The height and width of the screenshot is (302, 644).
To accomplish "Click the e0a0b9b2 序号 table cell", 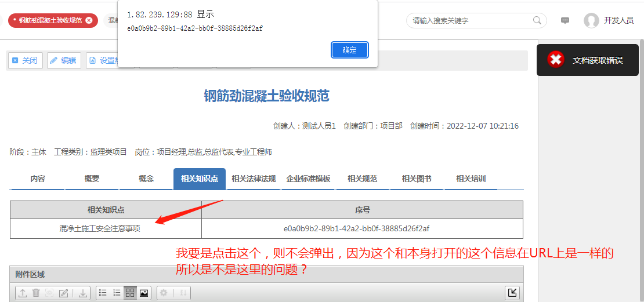I will [x=362, y=228].
